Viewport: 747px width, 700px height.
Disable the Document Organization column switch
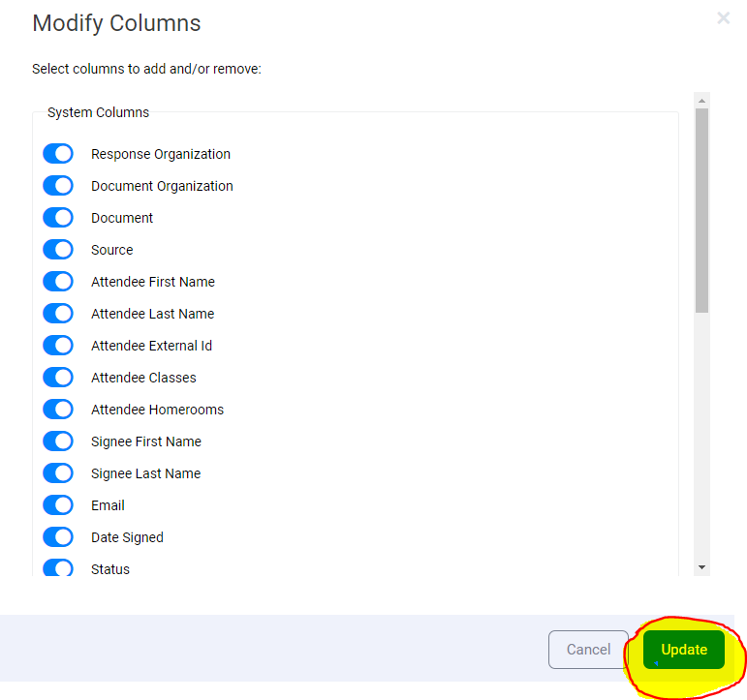coord(58,186)
